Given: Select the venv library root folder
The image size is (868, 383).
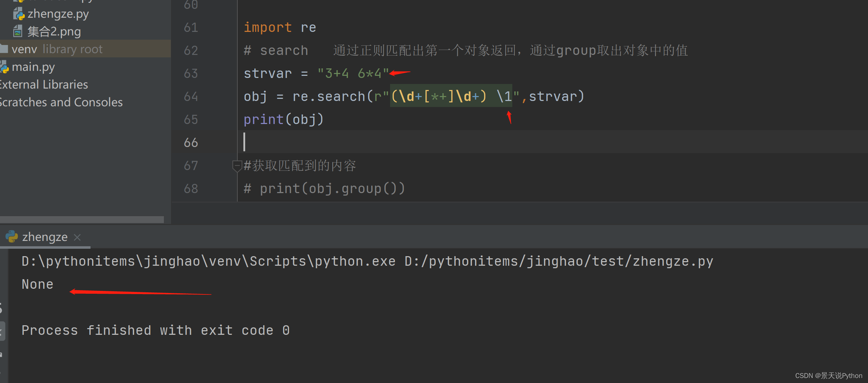Looking at the screenshot, I should 85,49.
